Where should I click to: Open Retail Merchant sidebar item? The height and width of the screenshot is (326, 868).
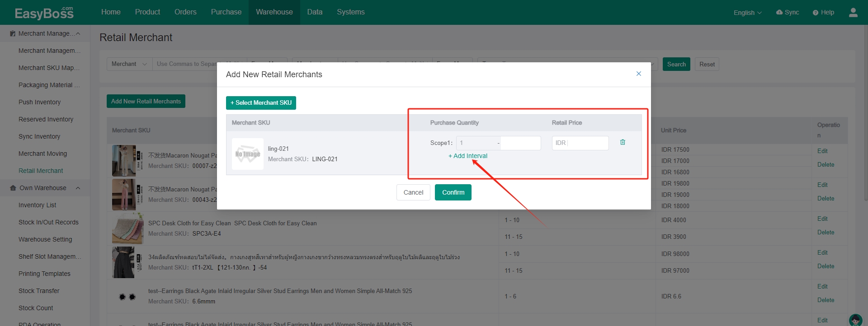click(41, 171)
